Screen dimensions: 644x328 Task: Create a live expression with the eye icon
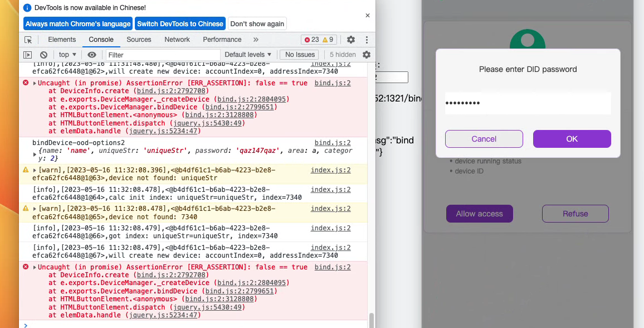point(92,54)
